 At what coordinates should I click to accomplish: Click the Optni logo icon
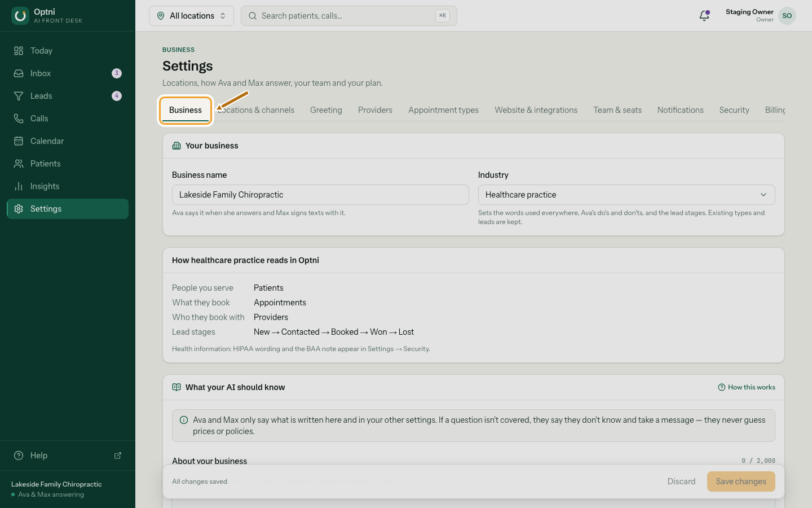pyautogui.click(x=20, y=16)
